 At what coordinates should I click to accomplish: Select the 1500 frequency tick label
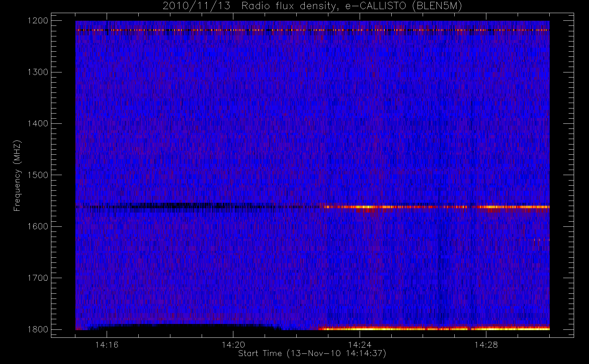coord(38,175)
